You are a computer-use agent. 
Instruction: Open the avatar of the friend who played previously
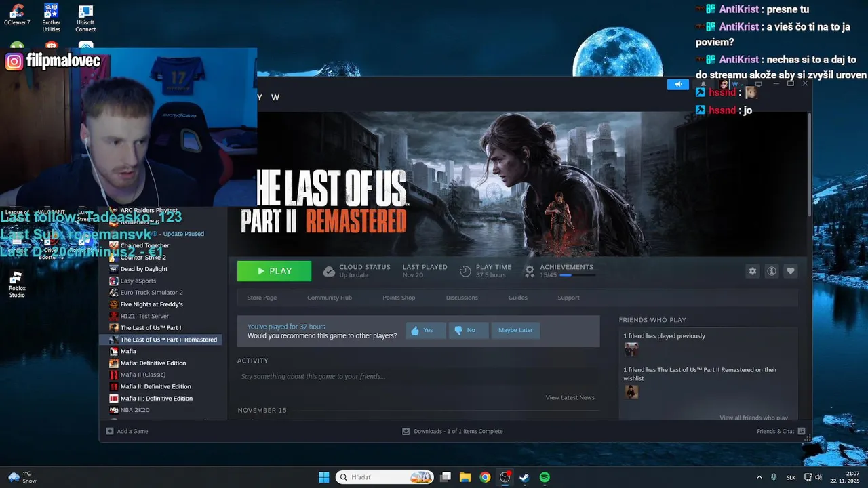(631, 349)
